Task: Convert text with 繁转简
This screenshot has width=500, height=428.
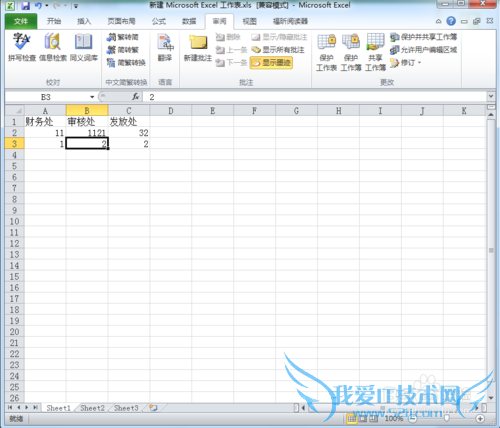Action: [122, 37]
